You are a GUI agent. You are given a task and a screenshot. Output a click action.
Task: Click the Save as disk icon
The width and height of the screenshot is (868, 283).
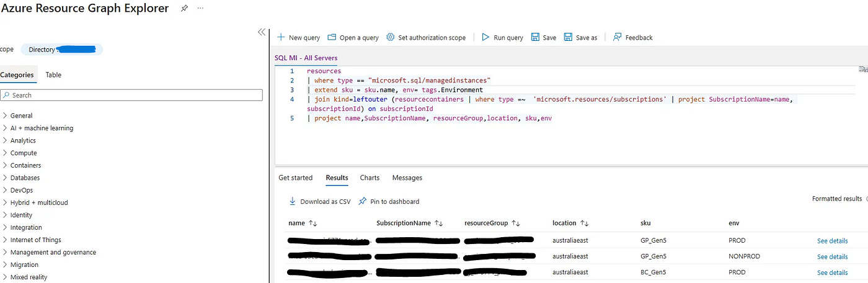pyautogui.click(x=568, y=37)
